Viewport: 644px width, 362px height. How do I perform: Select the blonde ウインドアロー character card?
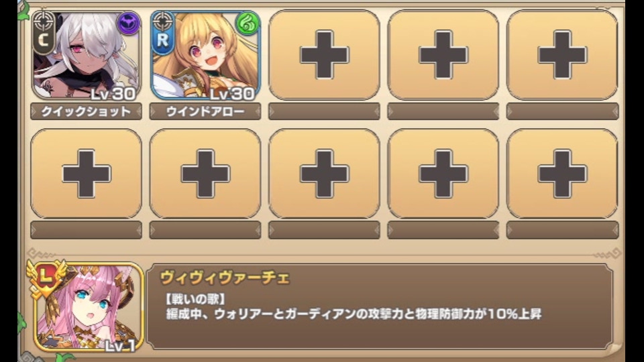pos(205,55)
